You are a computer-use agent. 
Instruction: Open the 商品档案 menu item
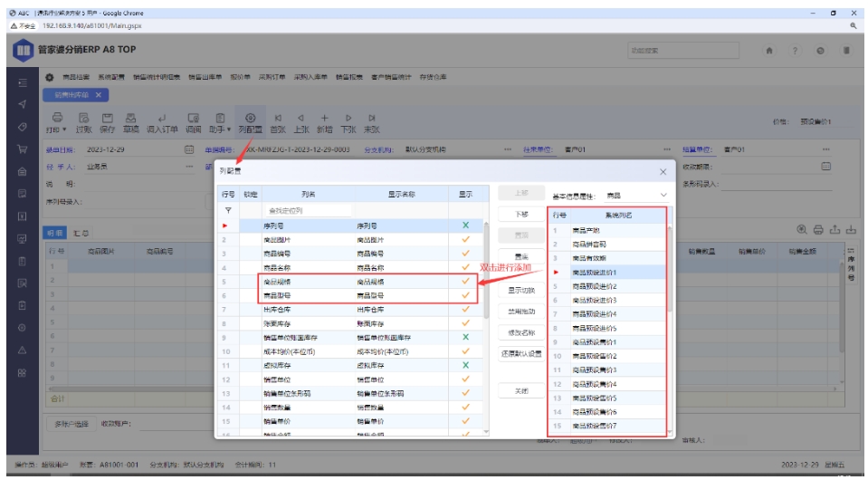point(76,78)
